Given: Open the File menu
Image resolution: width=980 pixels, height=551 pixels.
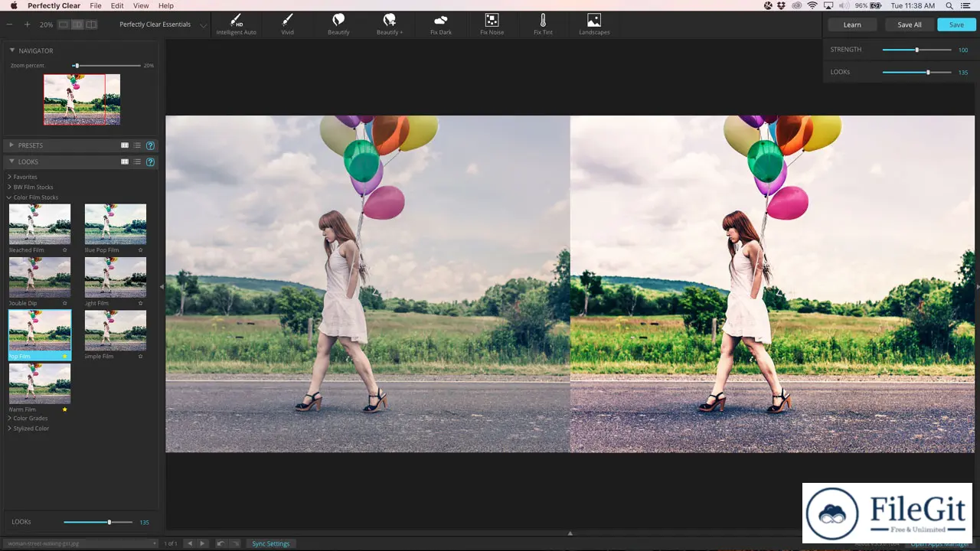Looking at the screenshot, I should (x=96, y=5).
